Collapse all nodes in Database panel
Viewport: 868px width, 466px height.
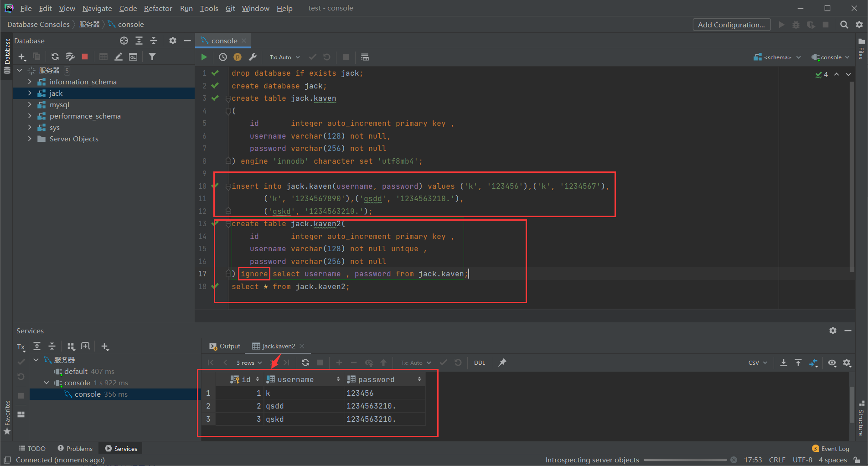coord(154,41)
